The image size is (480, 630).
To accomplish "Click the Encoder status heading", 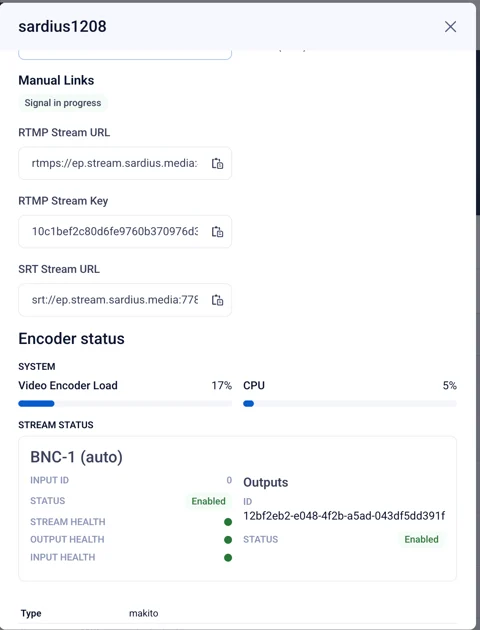I will (71, 339).
